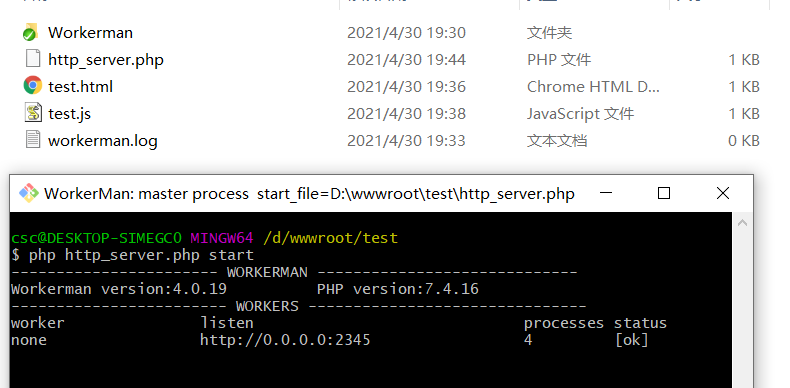Click the http_server.php file icon
The image size is (790, 388).
tap(33, 59)
